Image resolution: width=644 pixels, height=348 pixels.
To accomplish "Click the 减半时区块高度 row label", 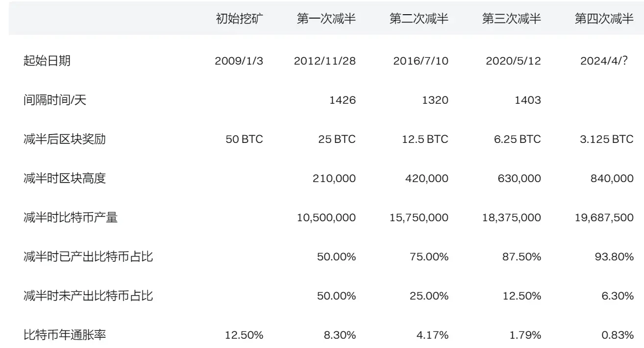I will coord(65,179).
